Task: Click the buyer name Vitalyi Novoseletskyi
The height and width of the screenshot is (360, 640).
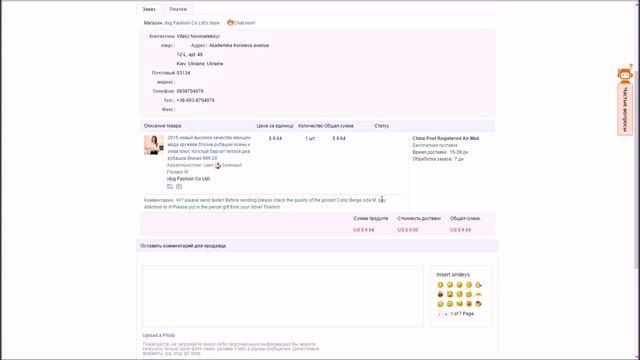Action: click(x=198, y=36)
